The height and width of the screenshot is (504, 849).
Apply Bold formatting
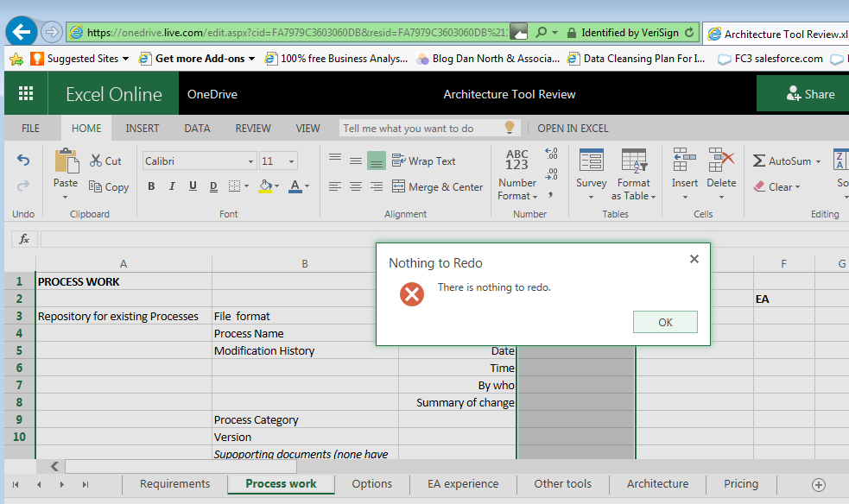pyautogui.click(x=150, y=186)
